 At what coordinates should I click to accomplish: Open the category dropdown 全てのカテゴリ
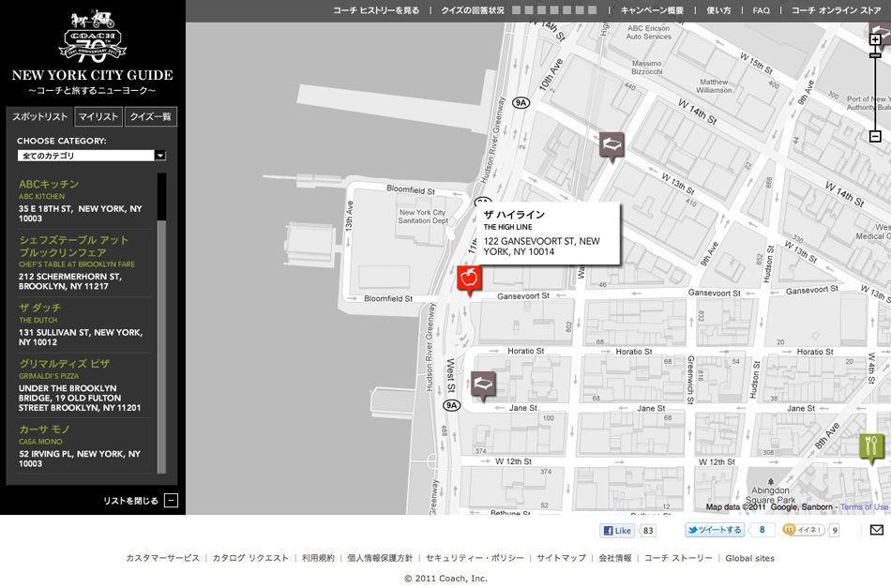(x=92, y=156)
